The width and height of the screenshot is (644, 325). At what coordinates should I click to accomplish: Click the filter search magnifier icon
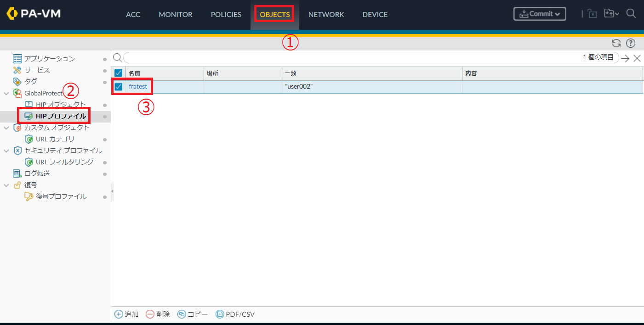pos(117,58)
